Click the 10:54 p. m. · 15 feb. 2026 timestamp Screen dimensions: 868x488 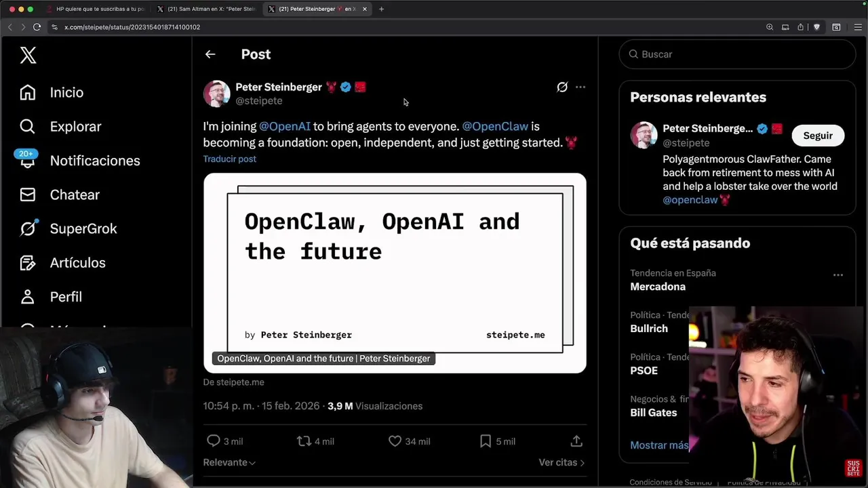pos(261,406)
